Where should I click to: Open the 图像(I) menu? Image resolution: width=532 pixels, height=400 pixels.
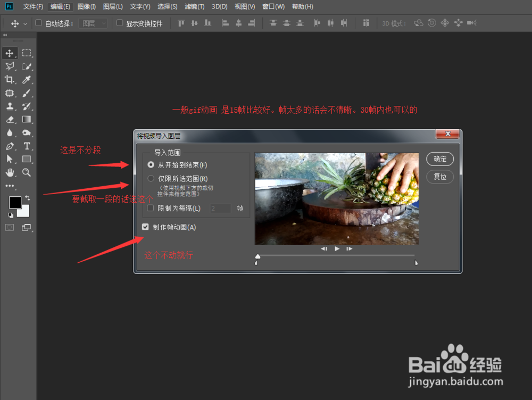coord(87,6)
